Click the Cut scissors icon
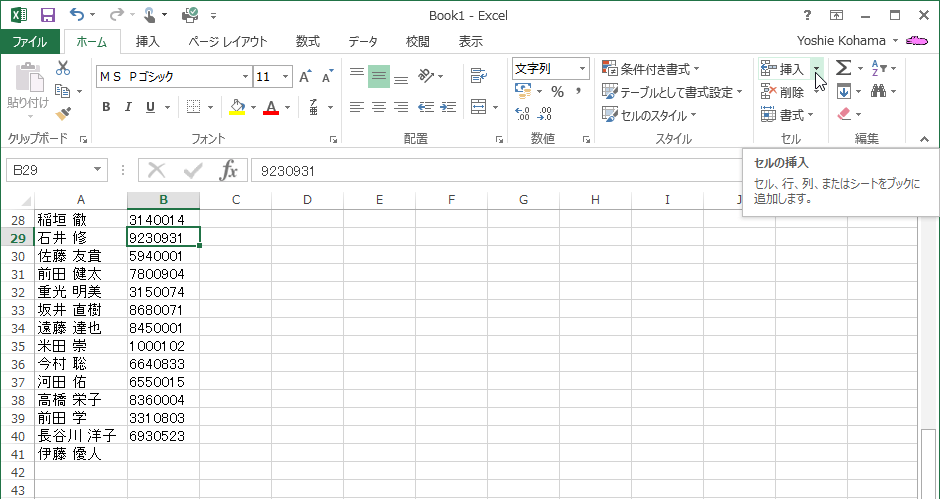The height and width of the screenshot is (499, 940). tap(63, 68)
